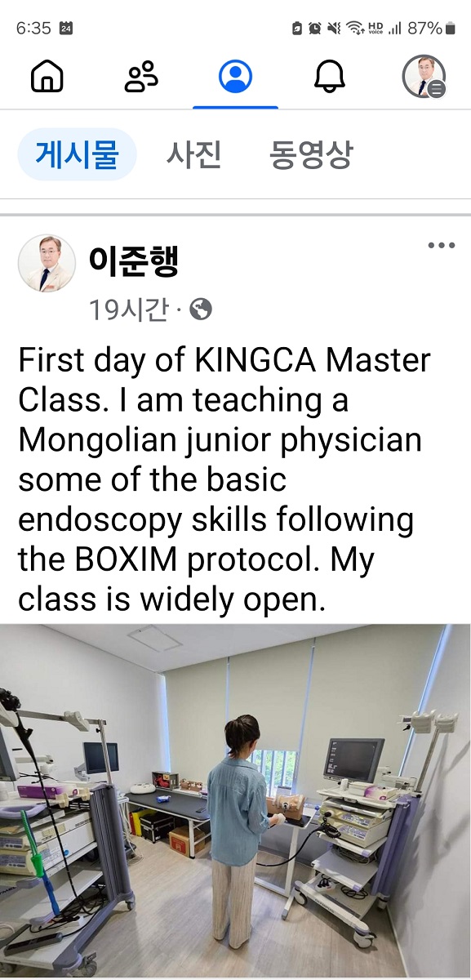This screenshot has width=471, height=980.
Task: Open the Friends icon in top navigation
Action: [140, 77]
